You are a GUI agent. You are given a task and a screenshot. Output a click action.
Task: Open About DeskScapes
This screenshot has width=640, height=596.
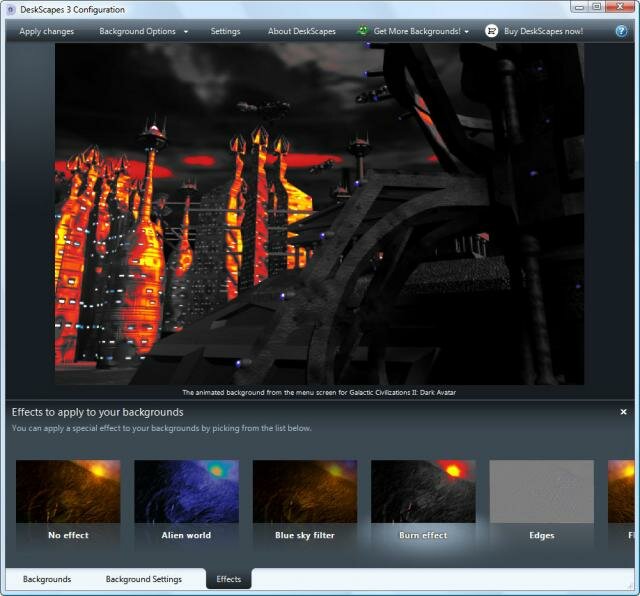(302, 31)
